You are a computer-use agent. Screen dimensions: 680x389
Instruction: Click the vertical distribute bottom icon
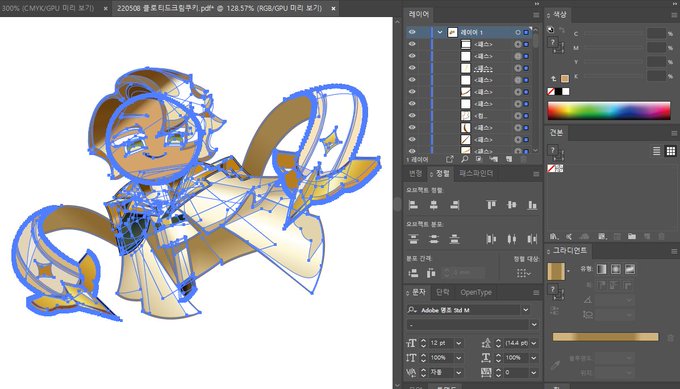[454, 239]
